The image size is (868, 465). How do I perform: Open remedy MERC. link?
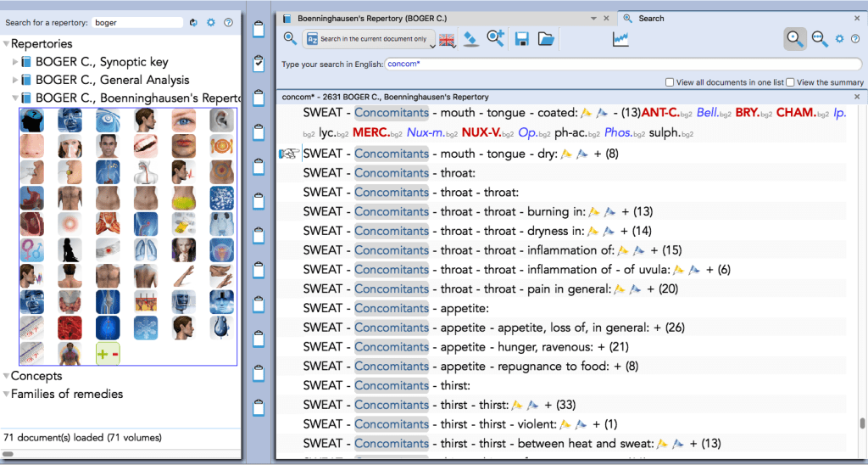click(x=371, y=133)
